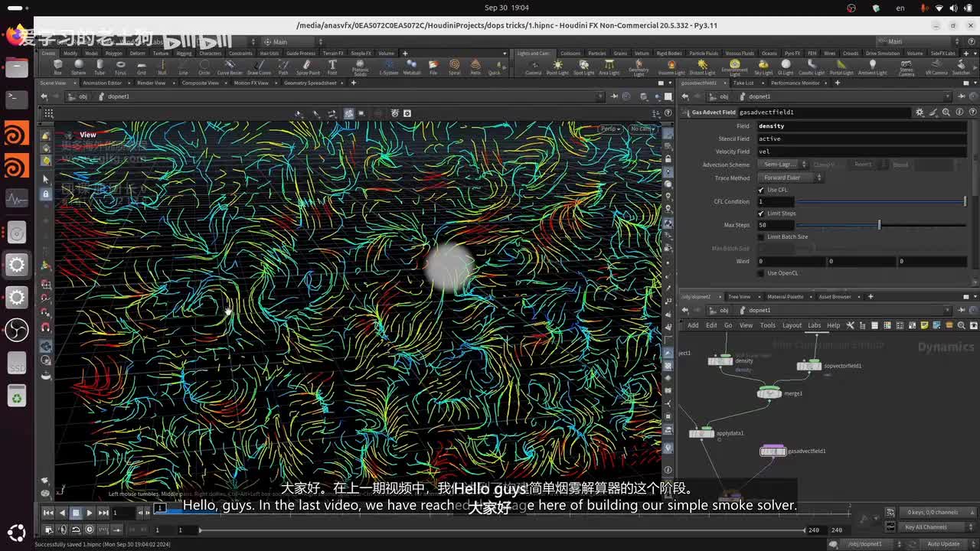Click the gasadvectfield1 node in network
Viewport: 980px width, 551px height.
coord(773,452)
